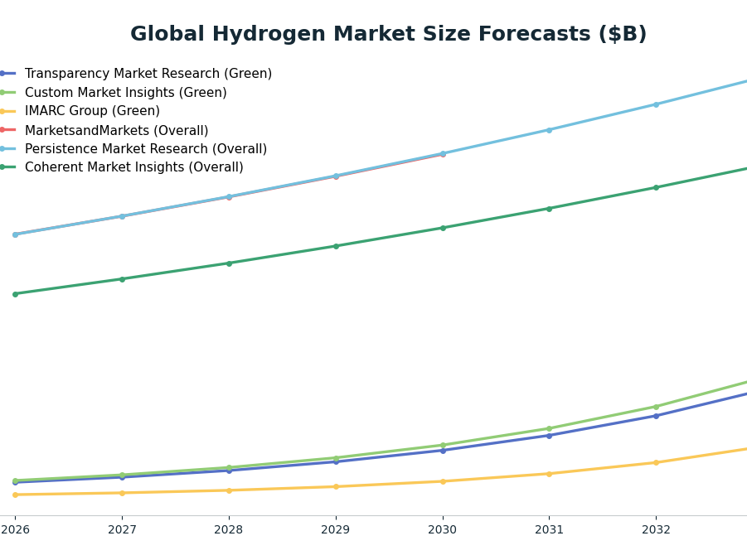
Task: Click Coherent Market Insights data point at 2026
Action: pyautogui.click(x=15, y=294)
